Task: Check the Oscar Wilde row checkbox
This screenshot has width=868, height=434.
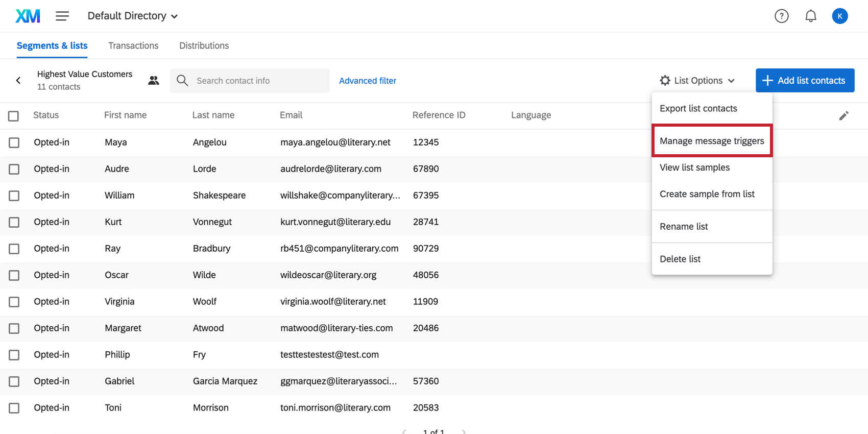Action: (x=14, y=275)
